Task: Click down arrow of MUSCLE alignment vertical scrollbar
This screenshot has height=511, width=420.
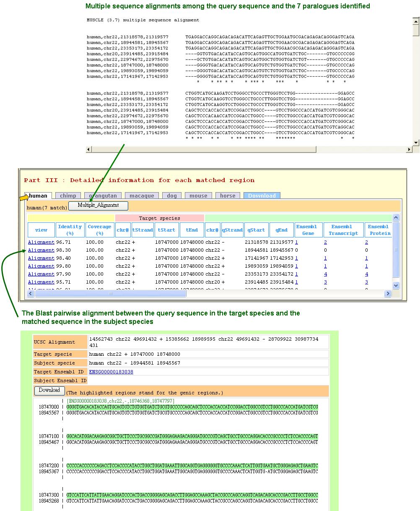Action: [416, 142]
